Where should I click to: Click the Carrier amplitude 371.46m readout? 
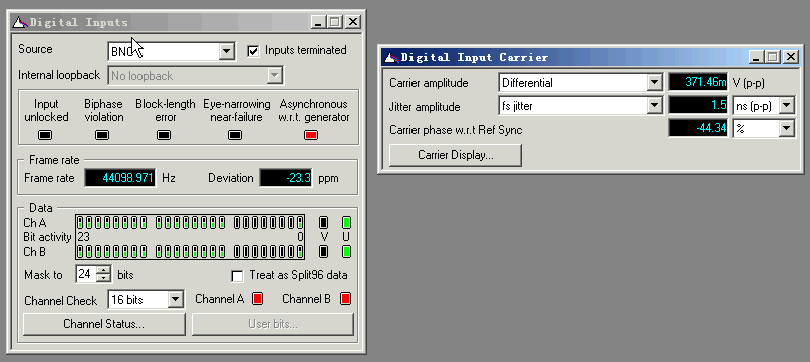(698, 83)
